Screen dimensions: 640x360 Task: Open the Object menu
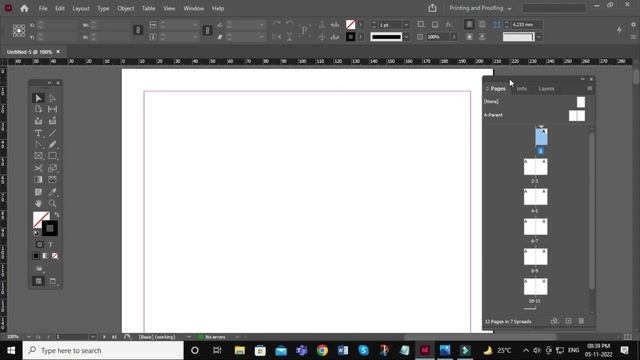tap(126, 8)
